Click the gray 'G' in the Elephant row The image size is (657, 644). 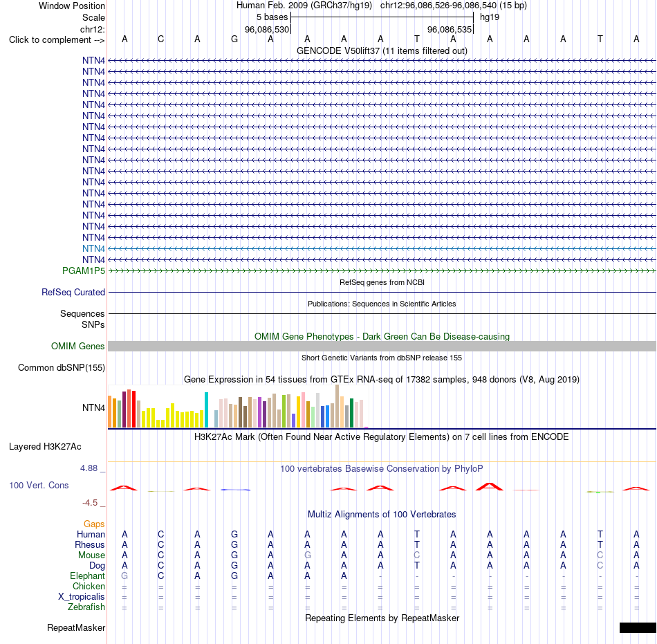(x=124, y=576)
